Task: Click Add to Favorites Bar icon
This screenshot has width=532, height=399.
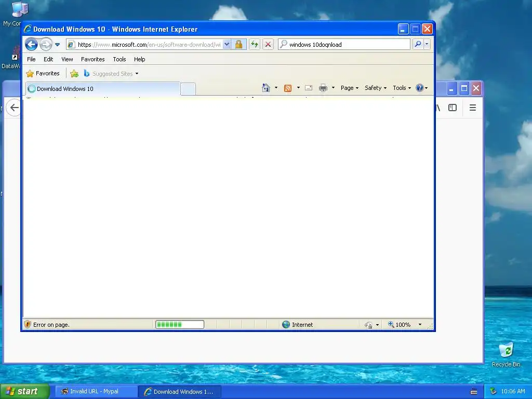Action: point(74,73)
